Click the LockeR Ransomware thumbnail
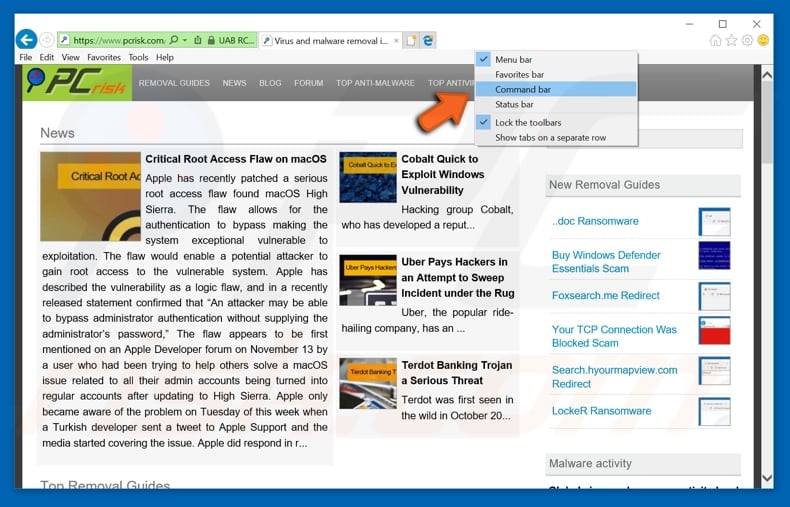The image size is (790, 507). pyautogui.click(x=714, y=411)
